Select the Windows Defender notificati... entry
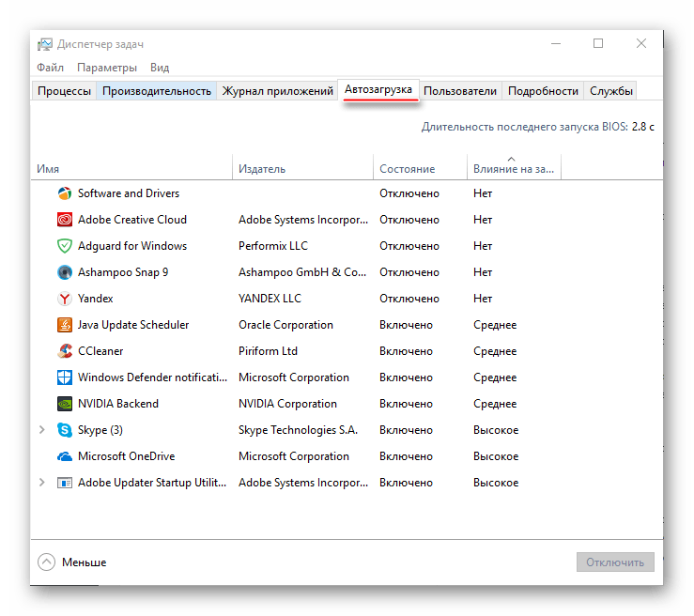 pyautogui.click(x=153, y=377)
